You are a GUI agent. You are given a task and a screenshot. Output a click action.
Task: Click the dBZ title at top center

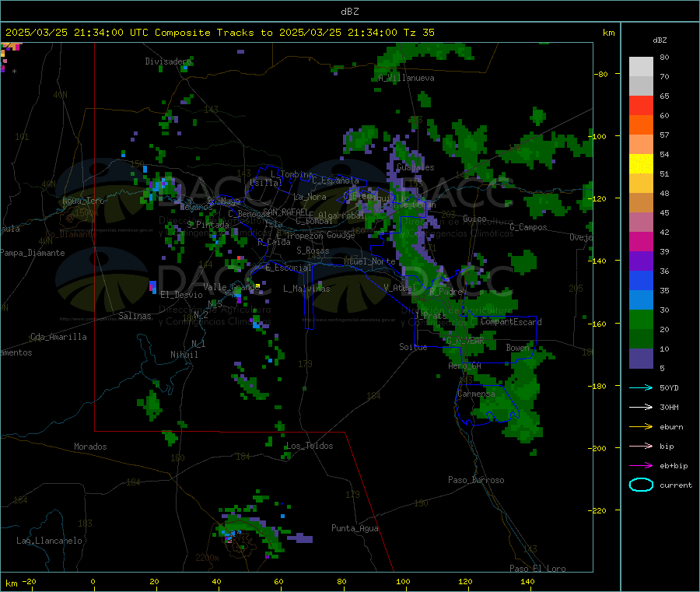349,12
